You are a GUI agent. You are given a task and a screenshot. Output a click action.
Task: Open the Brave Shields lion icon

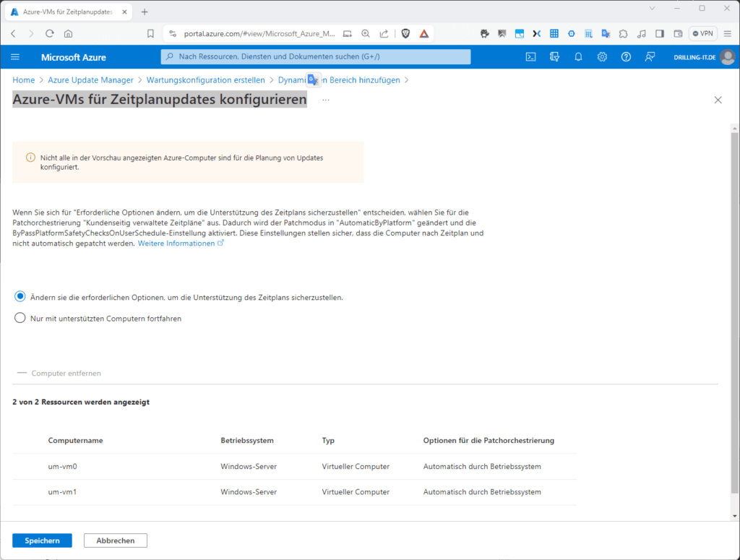tap(405, 33)
